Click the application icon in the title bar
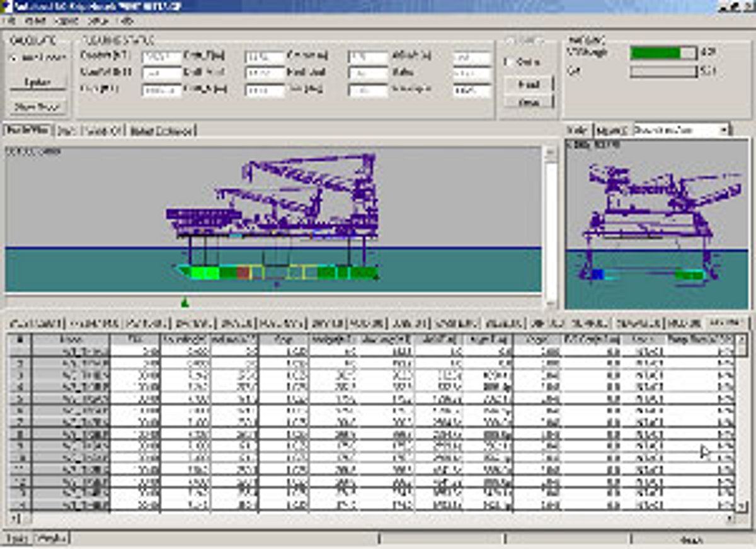756x549 pixels. (6, 6)
